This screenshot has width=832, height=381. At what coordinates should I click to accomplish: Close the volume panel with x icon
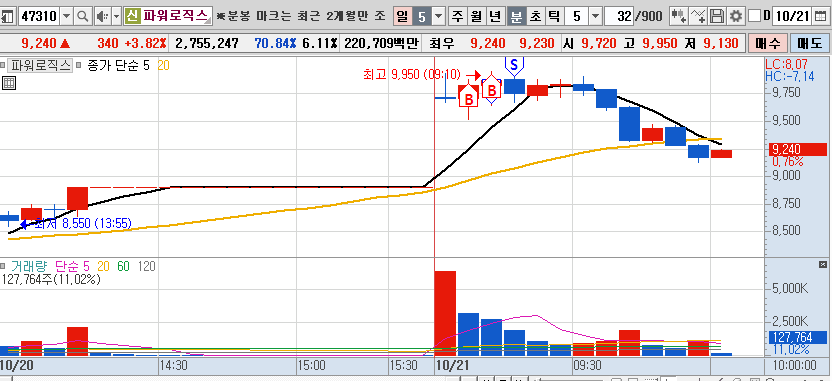pos(823,264)
